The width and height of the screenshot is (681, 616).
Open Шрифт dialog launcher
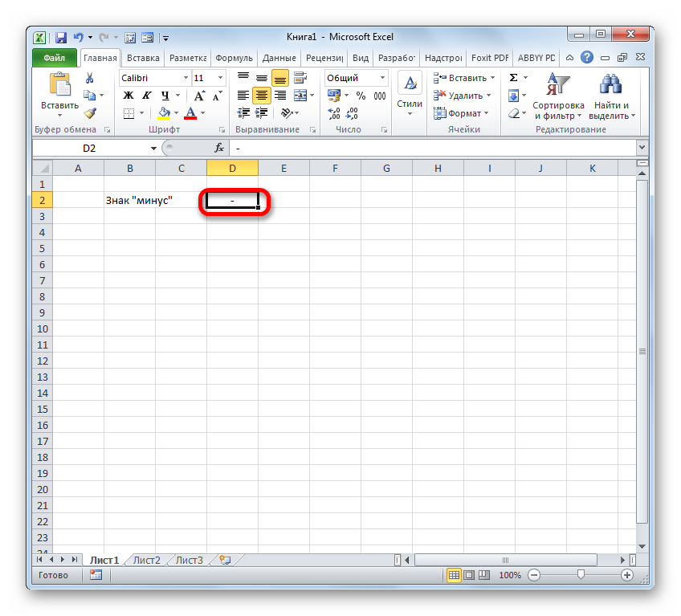(222, 130)
